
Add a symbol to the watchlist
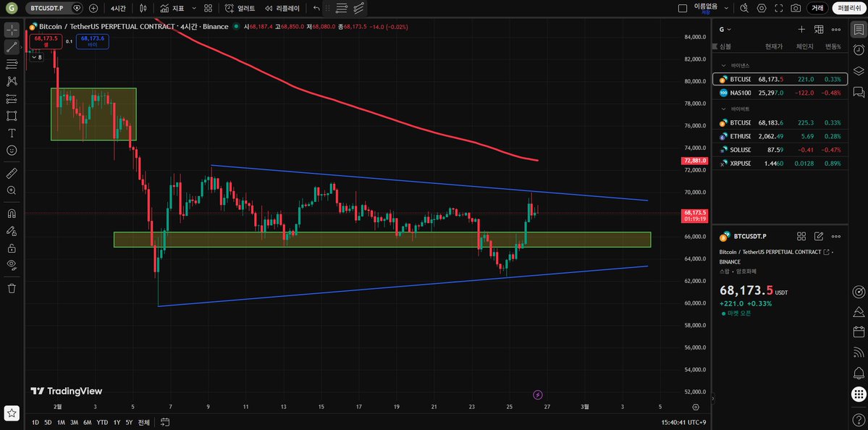tap(801, 30)
